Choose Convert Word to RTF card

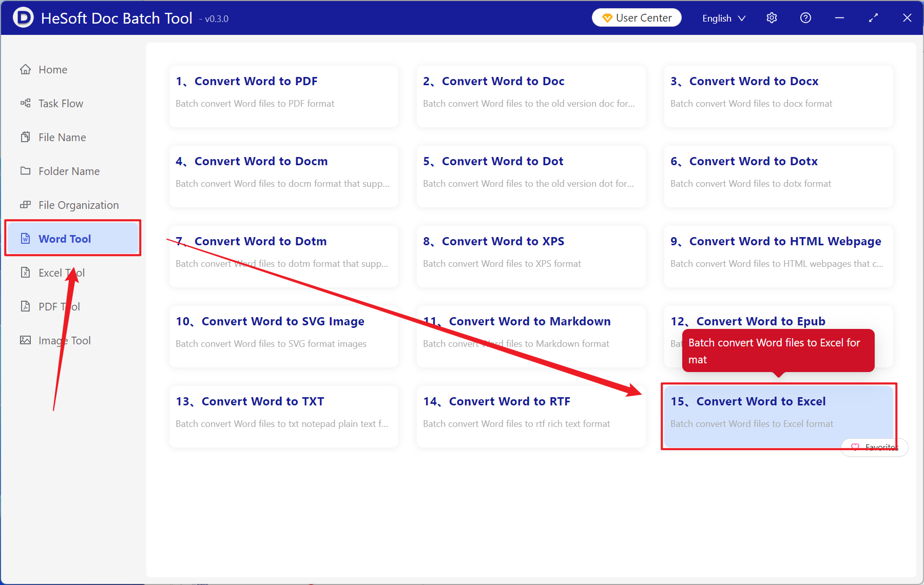point(531,417)
